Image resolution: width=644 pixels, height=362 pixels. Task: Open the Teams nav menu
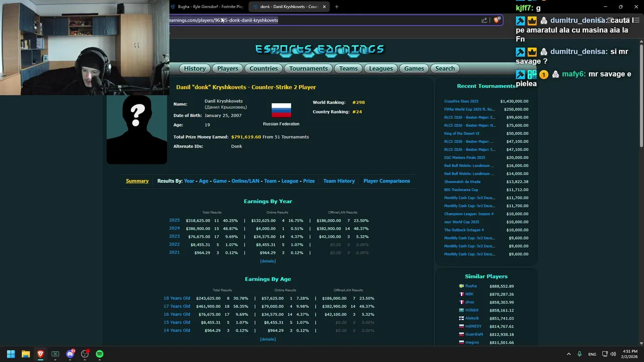(x=348, y=68)
